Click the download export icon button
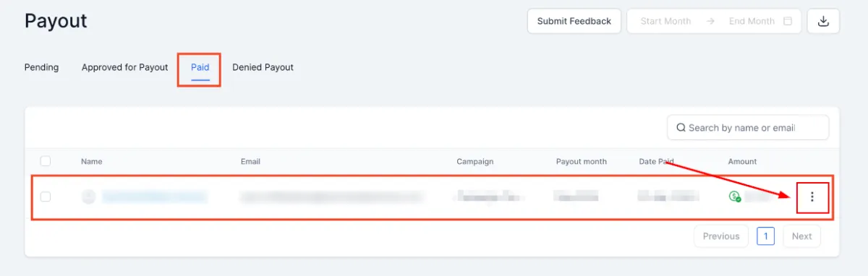Viewport: 868px width, 276px height. [823, 21]
